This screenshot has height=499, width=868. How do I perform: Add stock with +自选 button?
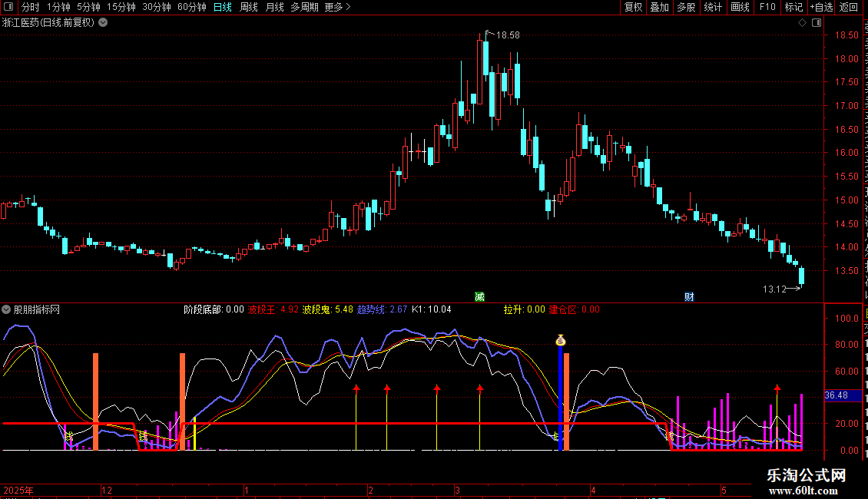[x=821, y=7]
